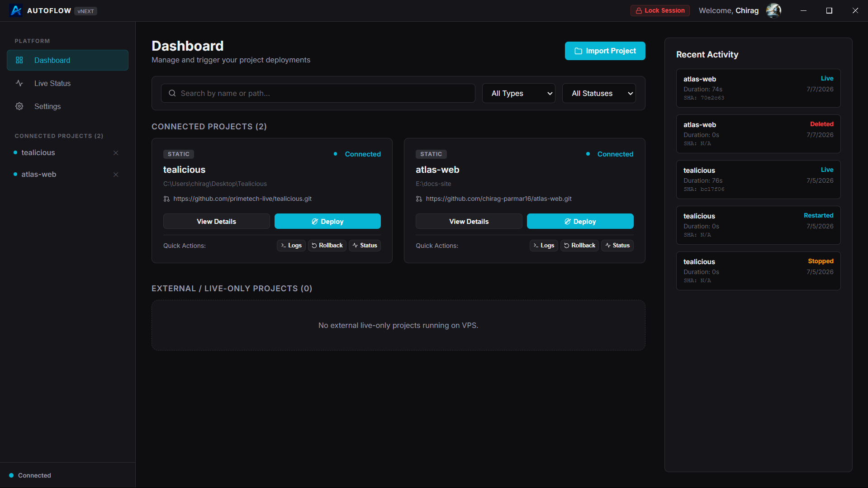
Task: Deploy the atlas-web project
Action: pos(580,221)
